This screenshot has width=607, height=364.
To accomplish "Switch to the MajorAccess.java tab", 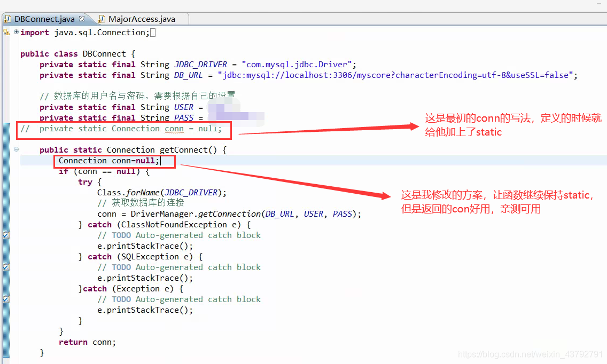I will point(142,18).
